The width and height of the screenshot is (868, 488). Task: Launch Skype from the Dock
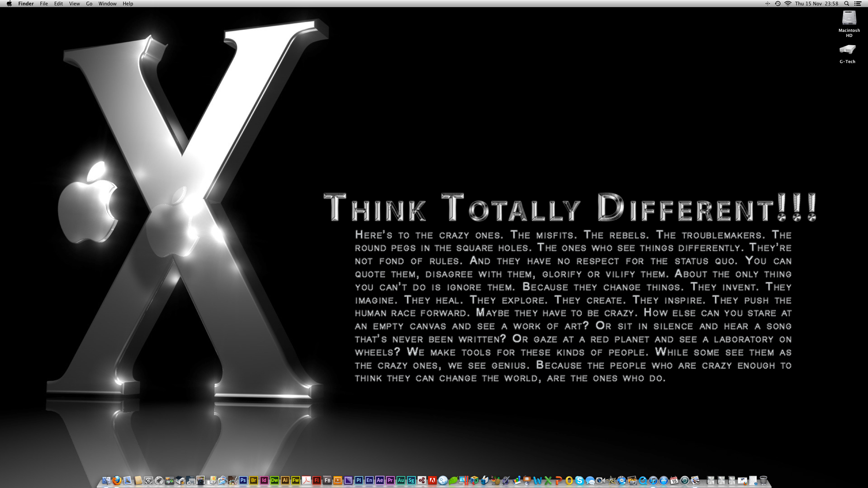point(579,480)
